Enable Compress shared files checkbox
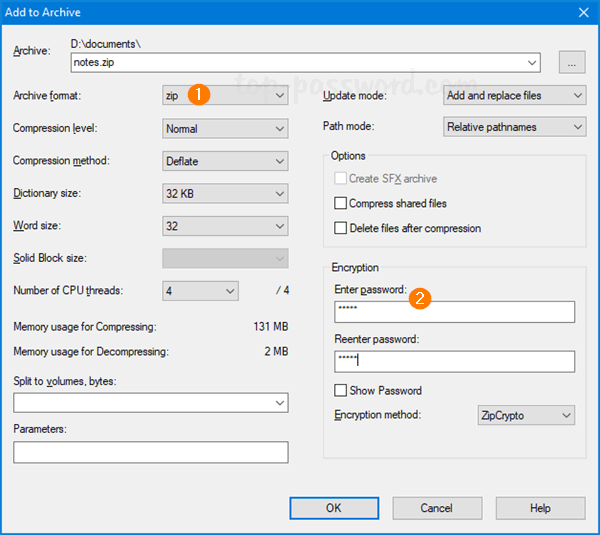Screen dimensions: 600x535 [341, 204]
